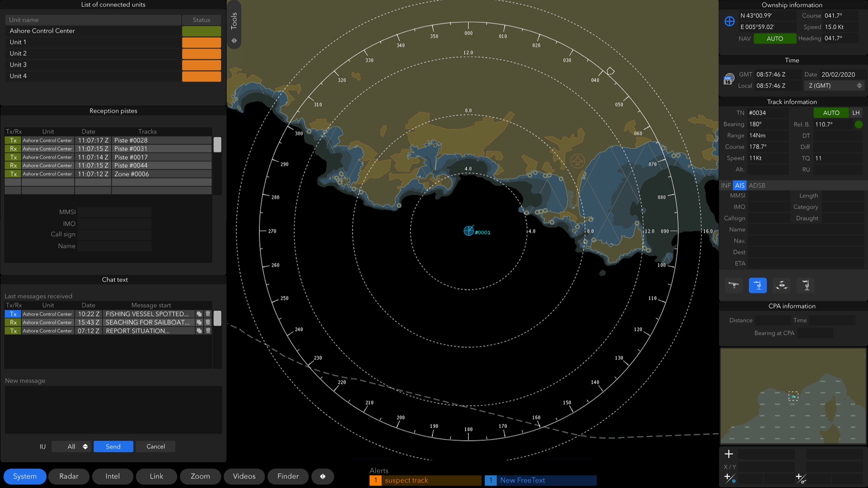
Task: Copy the FISHING VESSEL SPOTTED message
Action: (199, 314)
